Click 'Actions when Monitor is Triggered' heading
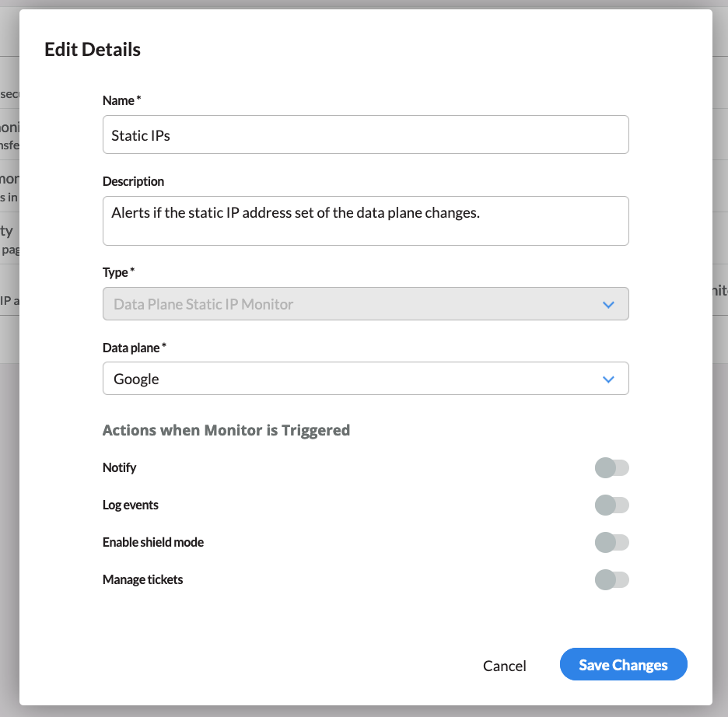 (x=226, y=430)
